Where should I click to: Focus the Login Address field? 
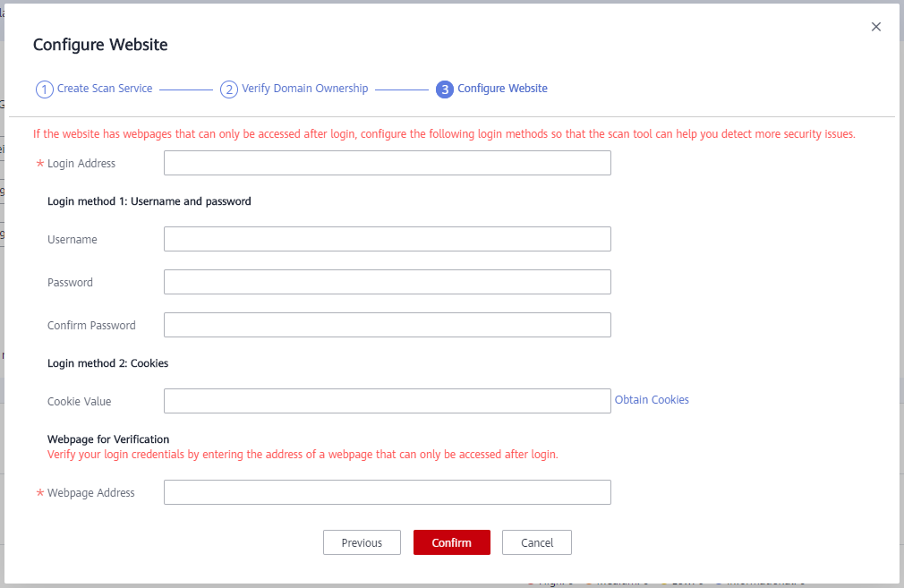387,163
